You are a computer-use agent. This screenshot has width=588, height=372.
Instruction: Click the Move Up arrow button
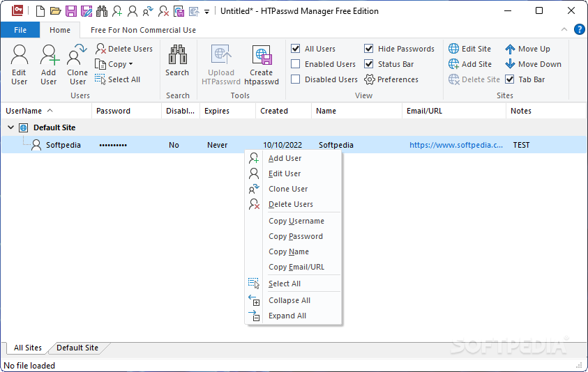click(527, 49)
